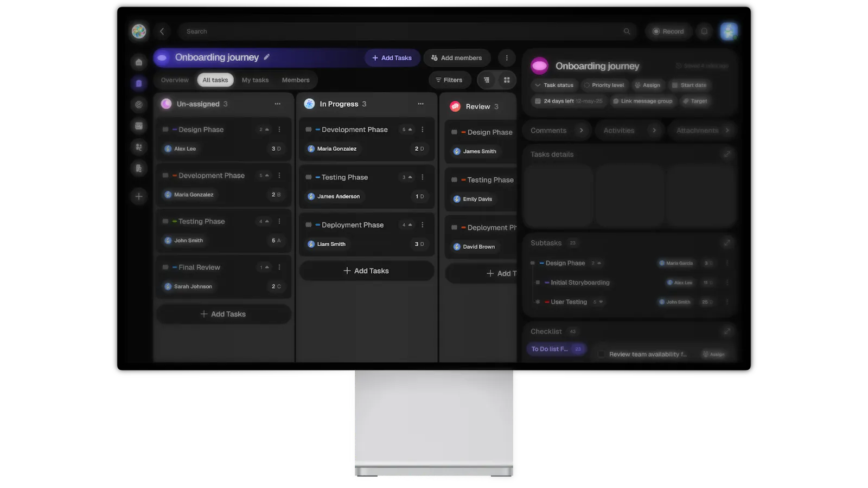The width and height of the screenshot is (868, 488).
Task: Toggle checkbox on In Progress Deployment Phase card
Action: pyautogui.click(x=309, y=225)
